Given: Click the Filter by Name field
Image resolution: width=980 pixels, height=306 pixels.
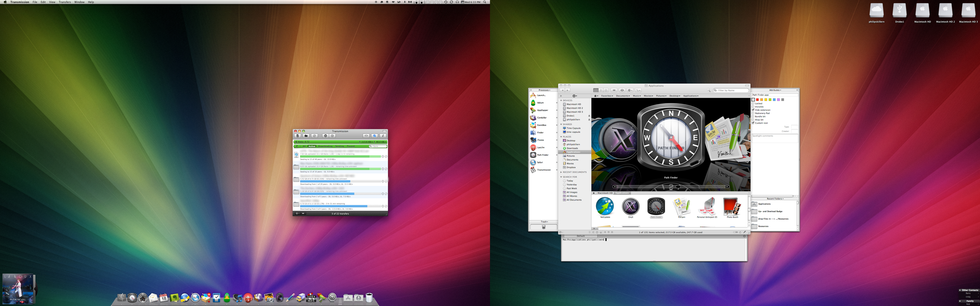Looking at the screenshot, I should (x=731, y=90).
